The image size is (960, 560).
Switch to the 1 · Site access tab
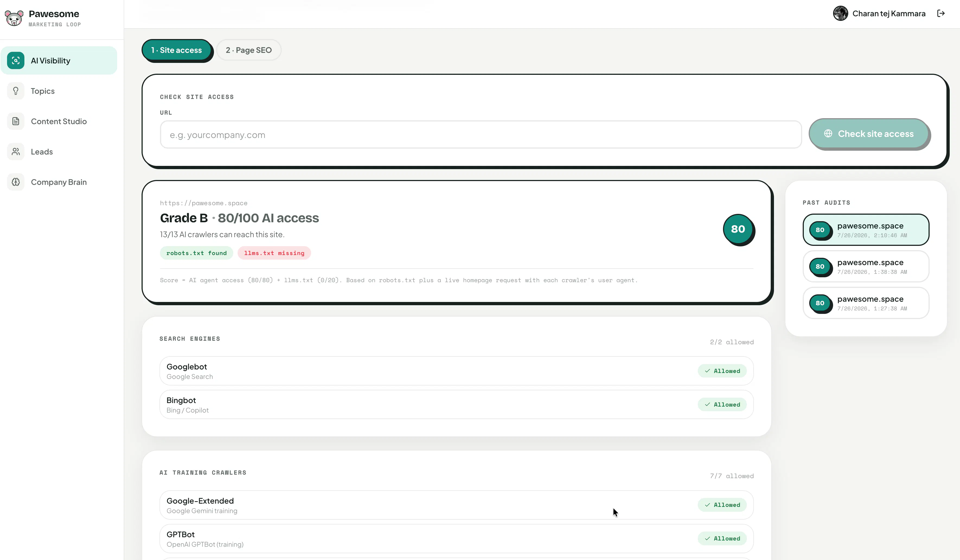click(x=176, y=50)
